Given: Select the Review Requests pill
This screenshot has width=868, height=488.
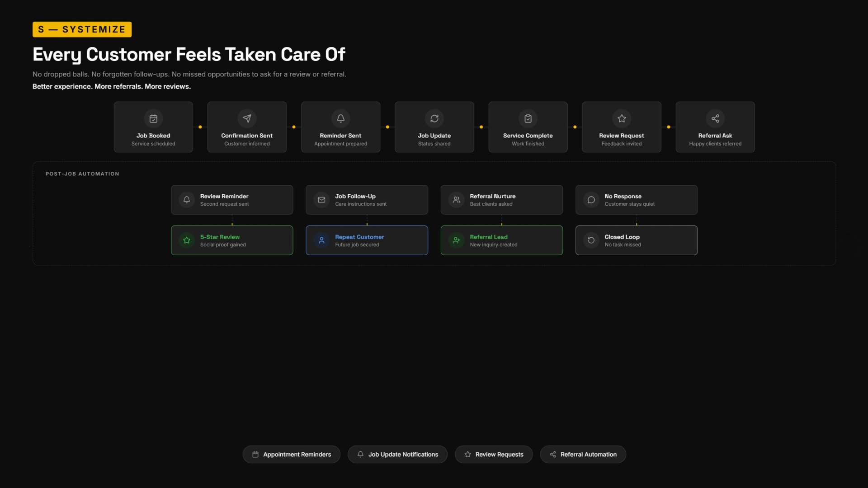Looking at the screenshot, I should click(494, 455).
